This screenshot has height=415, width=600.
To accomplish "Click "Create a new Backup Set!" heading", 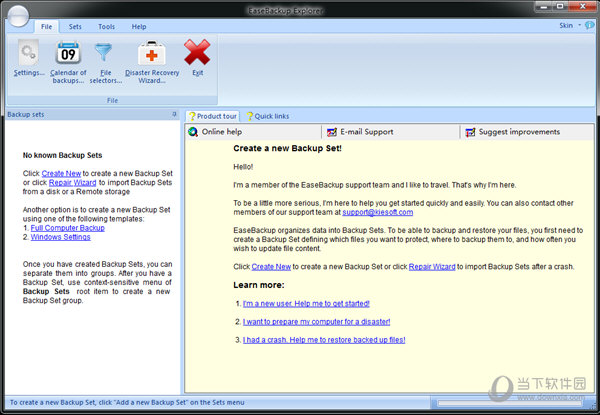I will coord(287,148).
